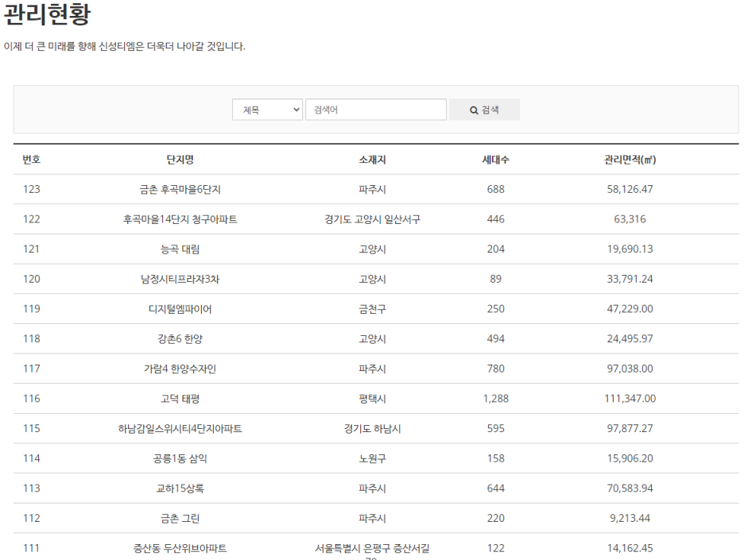Viewport: 744px width, 560px height.
Task: Click row number 122
Action: point(31,219)
